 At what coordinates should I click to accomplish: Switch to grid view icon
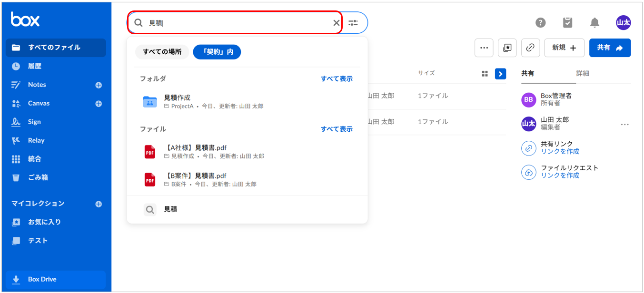[x=485, y=74]
